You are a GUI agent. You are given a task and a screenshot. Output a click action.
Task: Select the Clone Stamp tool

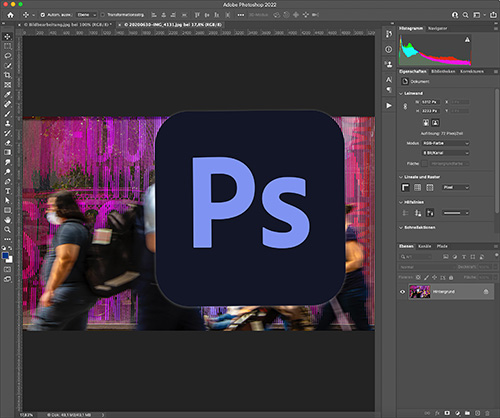(x=7, y=123)
